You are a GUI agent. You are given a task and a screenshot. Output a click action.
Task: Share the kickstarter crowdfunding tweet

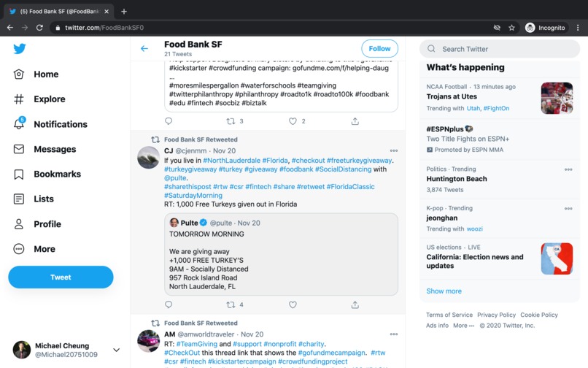coord(355,121)
